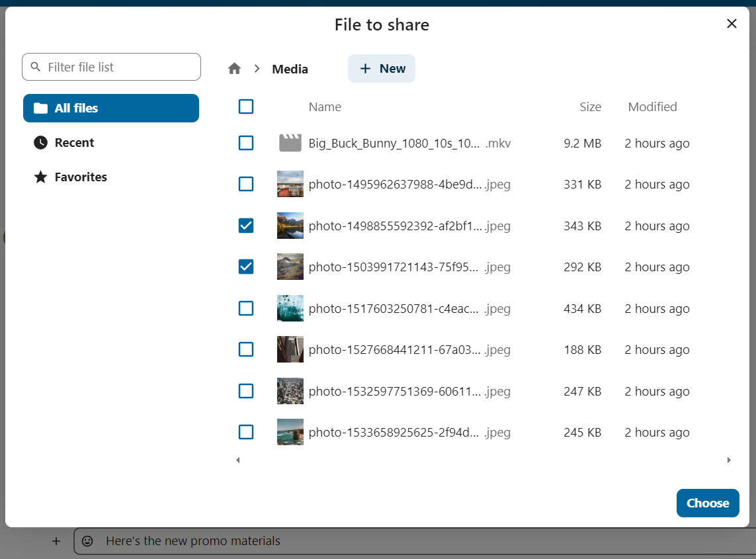Open the thumbnail of photo-1503991721143
Viewport: 756px width, 559px height.
(290, 267)
